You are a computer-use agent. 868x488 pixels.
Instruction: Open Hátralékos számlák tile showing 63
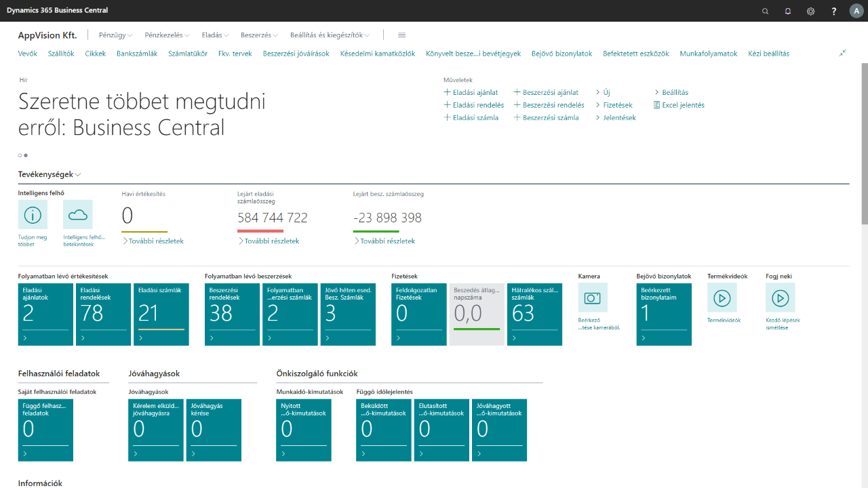point(535,314)
